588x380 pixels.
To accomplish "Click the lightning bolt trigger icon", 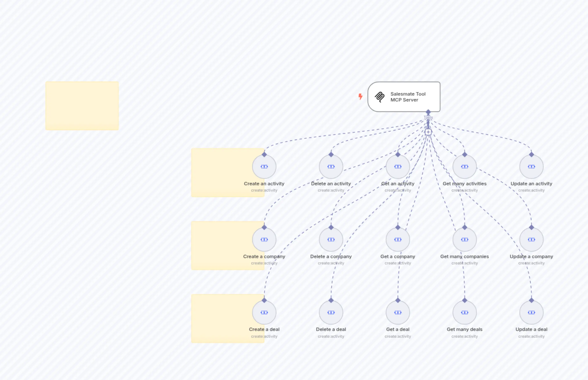I will [x=361, y=97].
